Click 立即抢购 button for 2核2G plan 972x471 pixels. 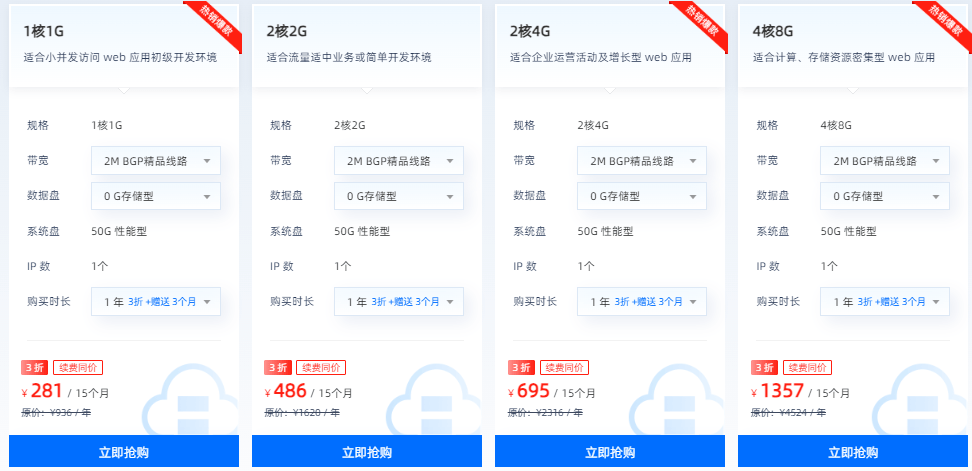(x=367, y=451)
